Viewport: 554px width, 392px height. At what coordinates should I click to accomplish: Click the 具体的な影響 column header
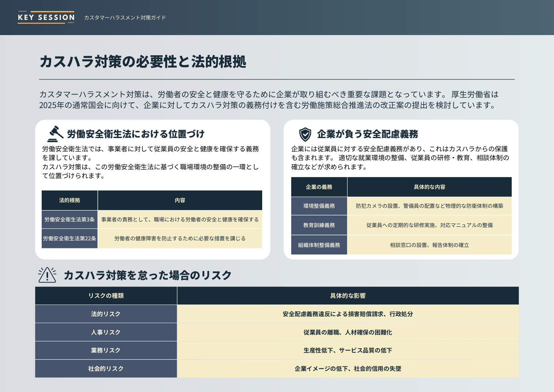pyautogui.click(x=348, y=296)
